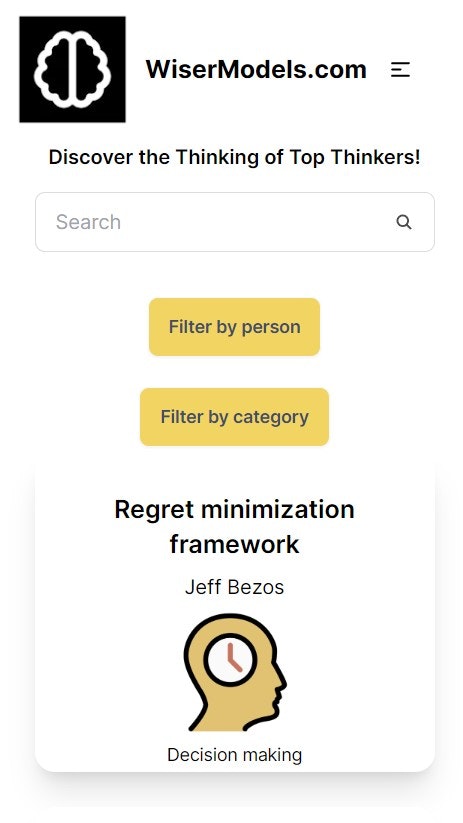
Task: Click the card's white area beside Jeff Bezos
Action: point(357,587)
